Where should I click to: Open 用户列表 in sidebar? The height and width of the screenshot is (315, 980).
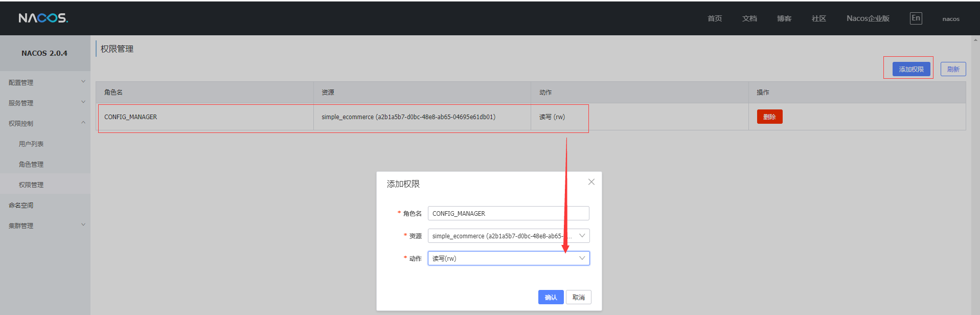coord(31,144)
